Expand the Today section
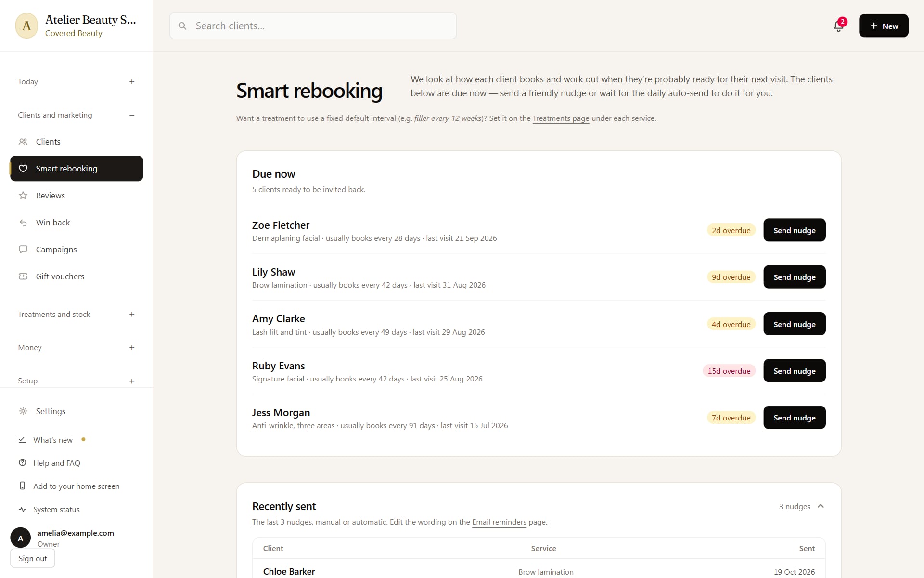 pyautogui.click(x=132, y=82)
